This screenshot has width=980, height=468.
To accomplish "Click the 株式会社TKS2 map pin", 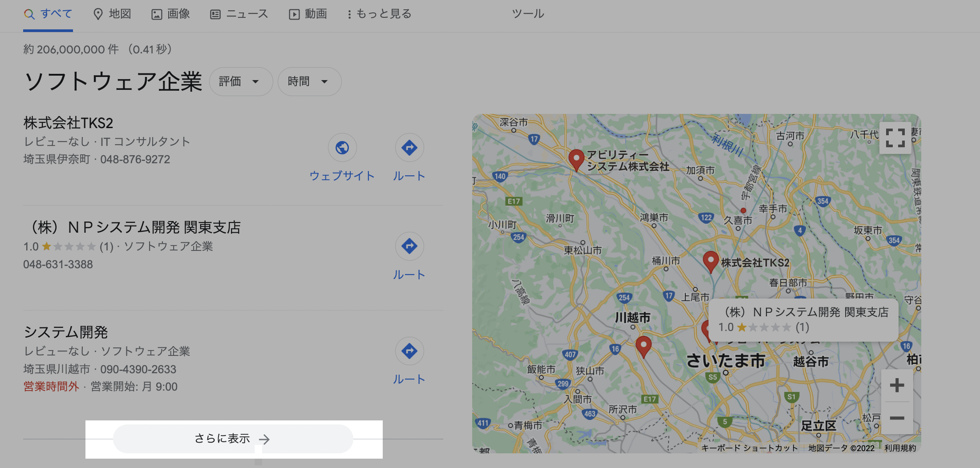I will click(x=711, y=262).
